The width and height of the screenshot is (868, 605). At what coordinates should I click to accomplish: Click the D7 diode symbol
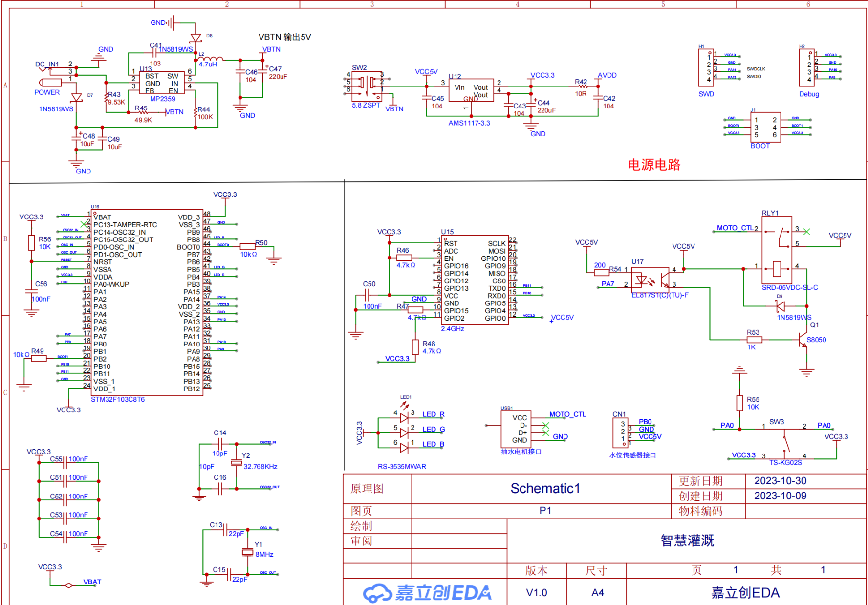[x=76, y=98]
